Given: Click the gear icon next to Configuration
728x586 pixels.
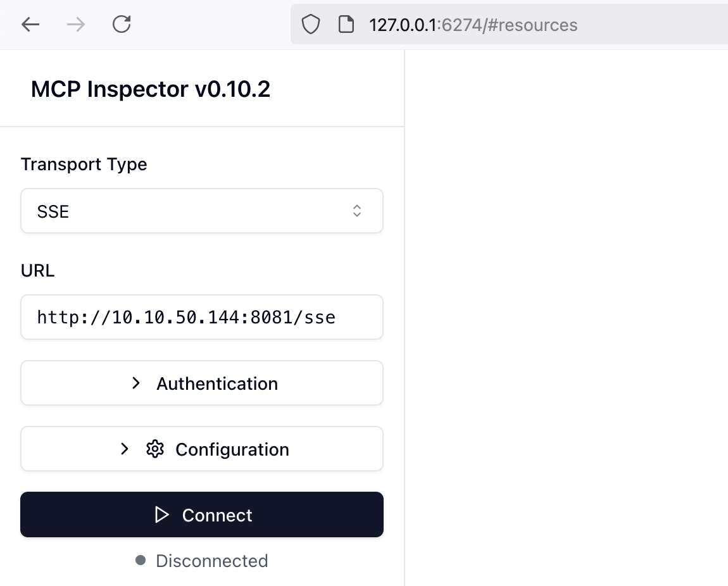Looking at the screenshot, I should 155,449.
